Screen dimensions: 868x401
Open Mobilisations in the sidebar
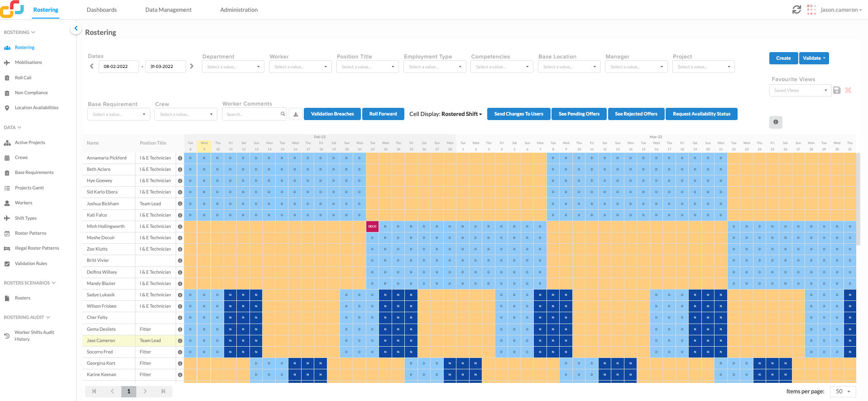coord(28,63)
